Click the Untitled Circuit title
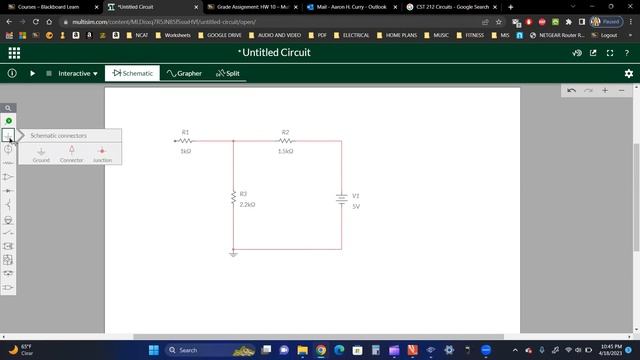Image resolution: width=640 pixels, height=360 pixels. pos(274,53)
